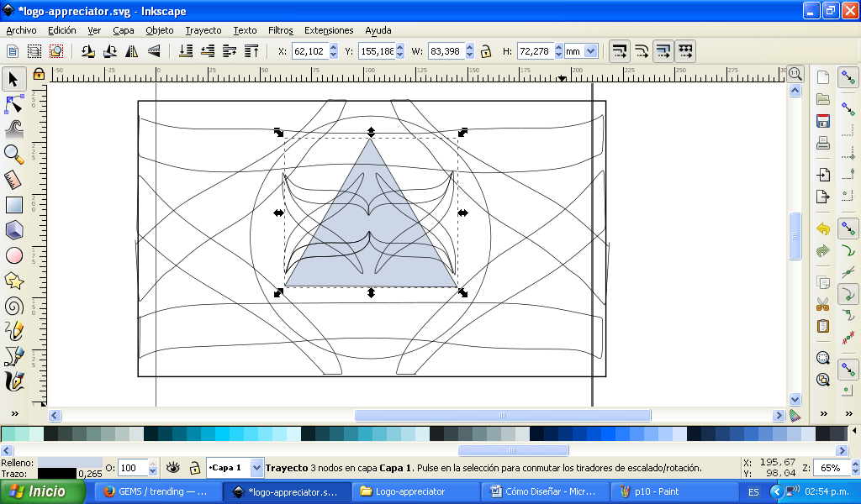Toggle snap to paths option
This screenshot has height=504, width=861.
[x=848, y=252]
